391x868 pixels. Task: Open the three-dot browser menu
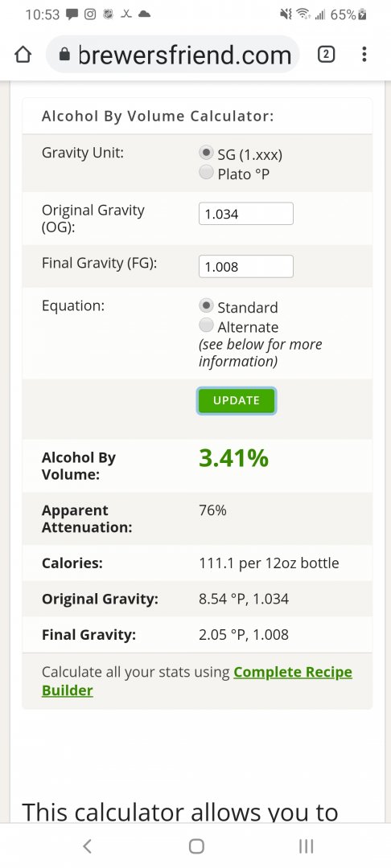click(x=364, y=55)
